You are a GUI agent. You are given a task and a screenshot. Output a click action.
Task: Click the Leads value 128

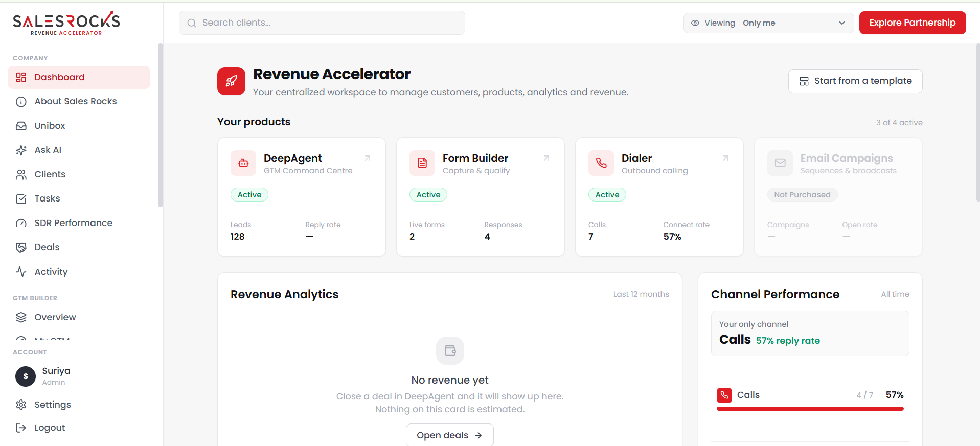[x=238, y=237]
